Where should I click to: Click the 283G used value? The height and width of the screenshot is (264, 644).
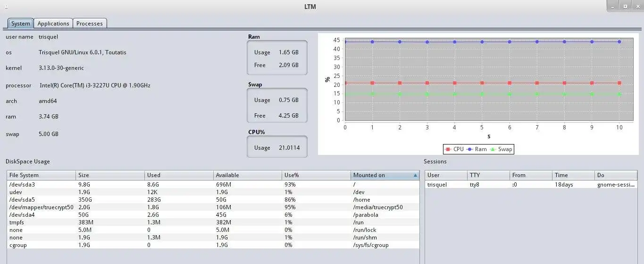(x=154, y=199)
